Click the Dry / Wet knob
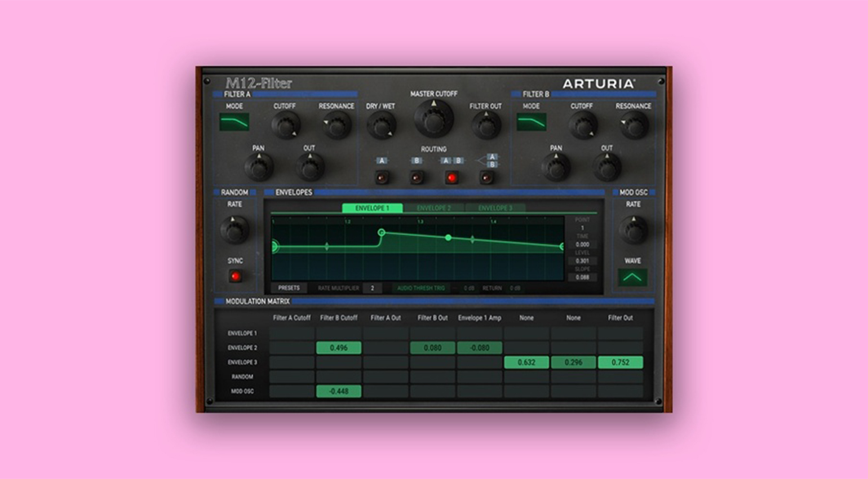868x479 pixels. (381, 125)
